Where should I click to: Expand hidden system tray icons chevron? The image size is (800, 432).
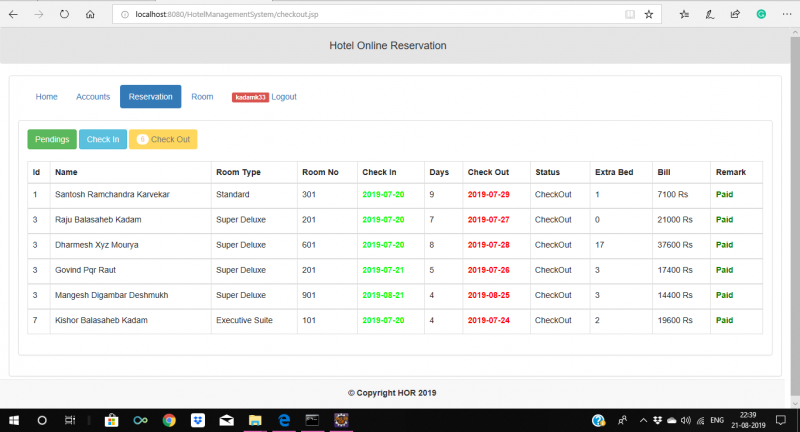coord(643,421)
